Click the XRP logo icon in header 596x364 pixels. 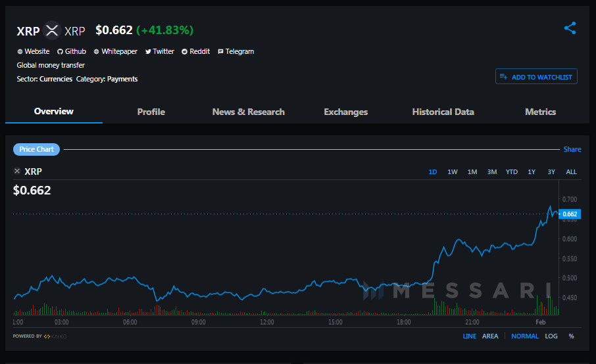52,30
